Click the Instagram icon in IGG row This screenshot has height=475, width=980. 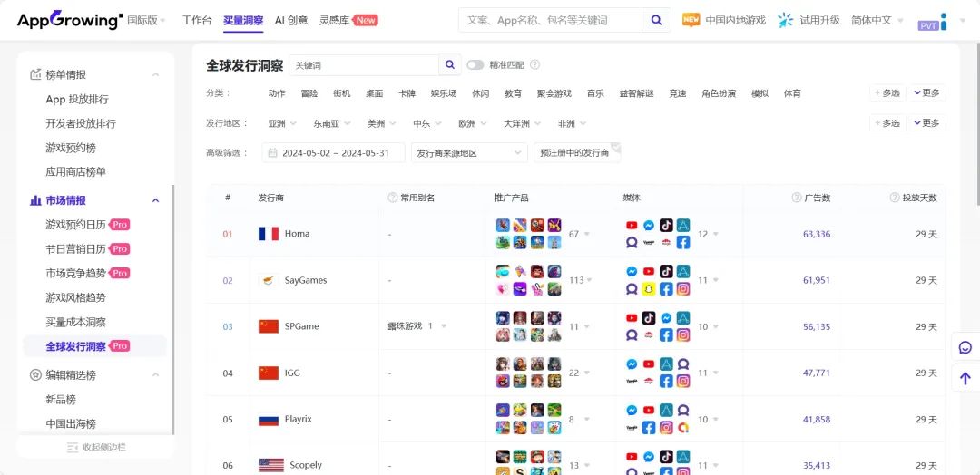(x=683, y=382)
